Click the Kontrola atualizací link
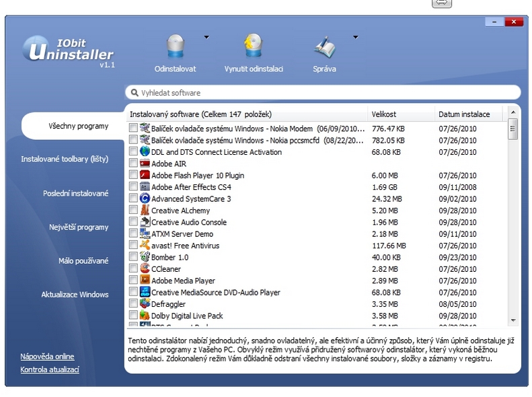Viewport: 532px width, 397px height. tap(50, 369)
